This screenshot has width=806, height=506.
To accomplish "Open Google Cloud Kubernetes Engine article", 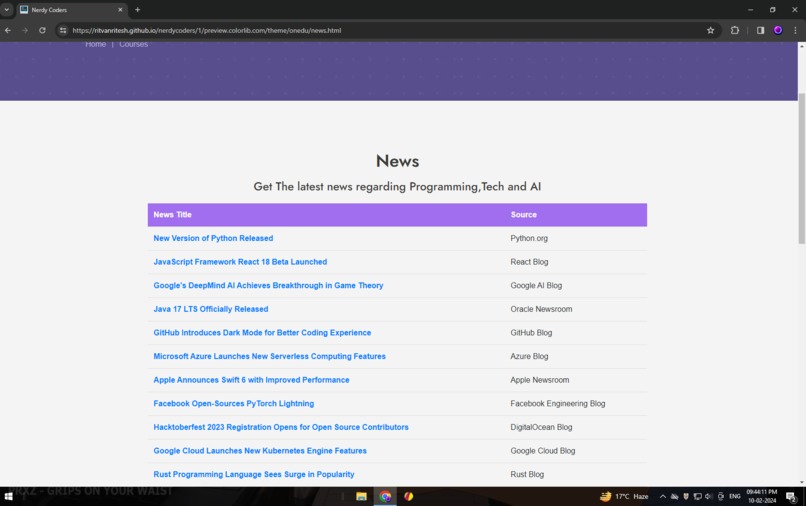I will (260, 451).
